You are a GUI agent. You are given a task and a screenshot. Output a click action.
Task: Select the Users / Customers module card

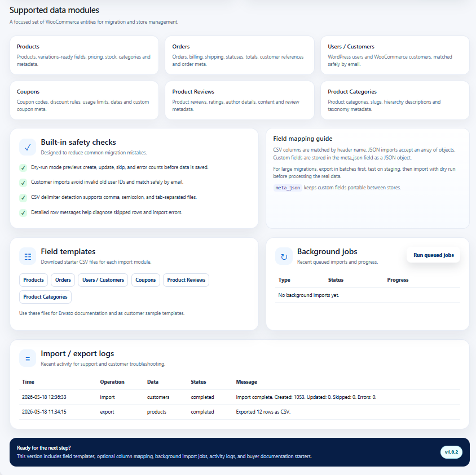395,55
